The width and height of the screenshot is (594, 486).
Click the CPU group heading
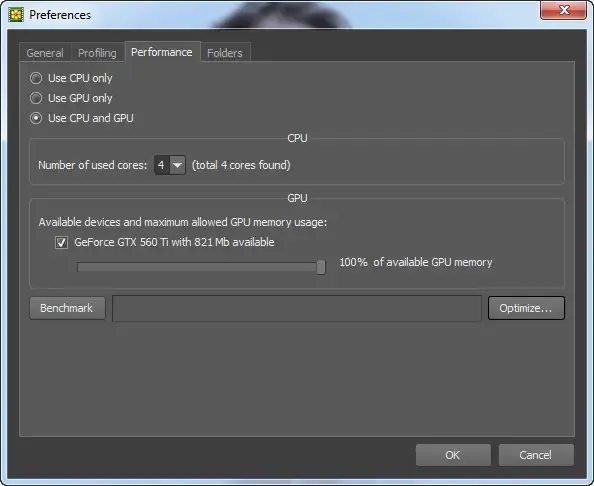[x=297, y=138]
